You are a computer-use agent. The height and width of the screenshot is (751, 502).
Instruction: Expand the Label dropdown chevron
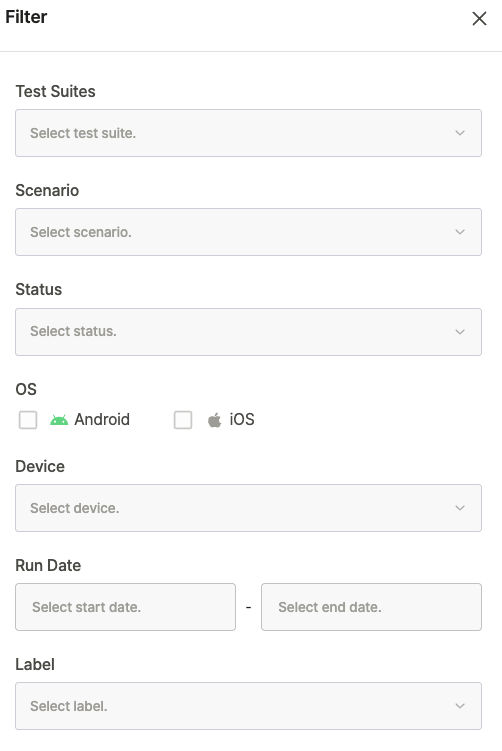click(x=460, y=706)
